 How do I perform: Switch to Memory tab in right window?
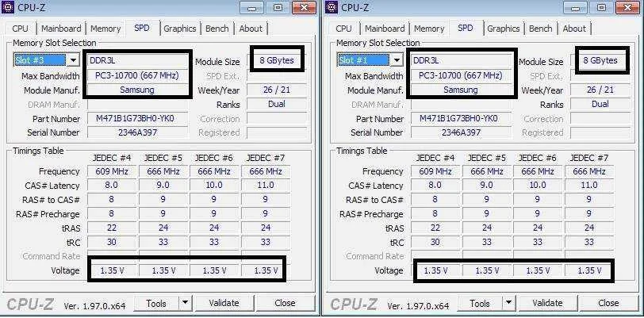[x=429, y=29]
